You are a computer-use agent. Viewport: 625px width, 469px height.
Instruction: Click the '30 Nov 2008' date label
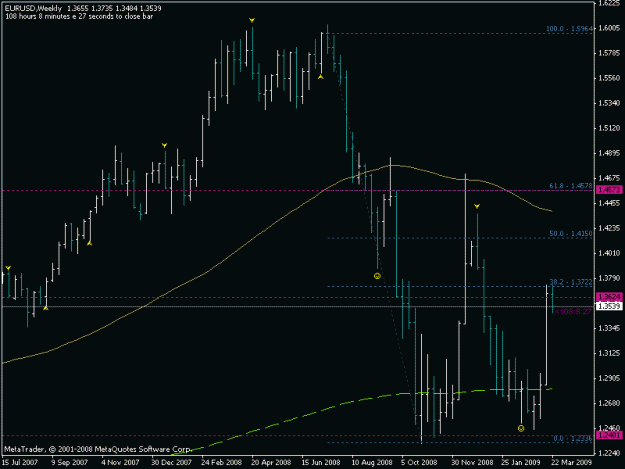(472, 462)
